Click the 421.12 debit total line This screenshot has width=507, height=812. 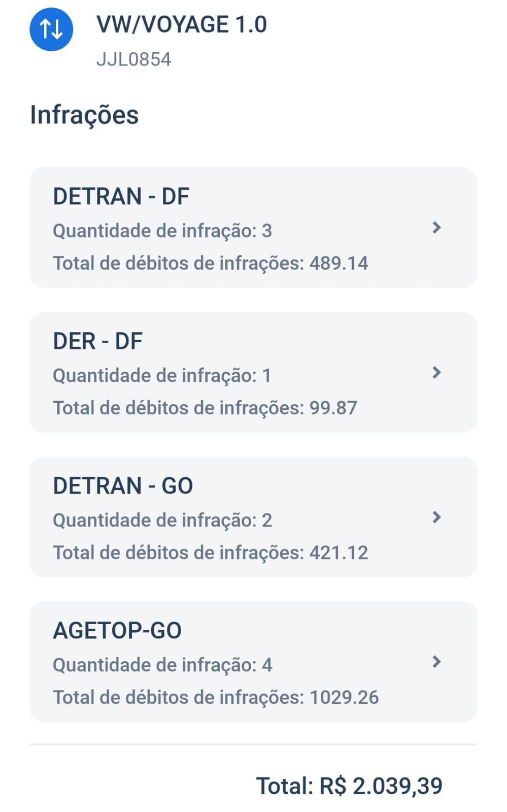pyautogui.click(x=211, y=553)
